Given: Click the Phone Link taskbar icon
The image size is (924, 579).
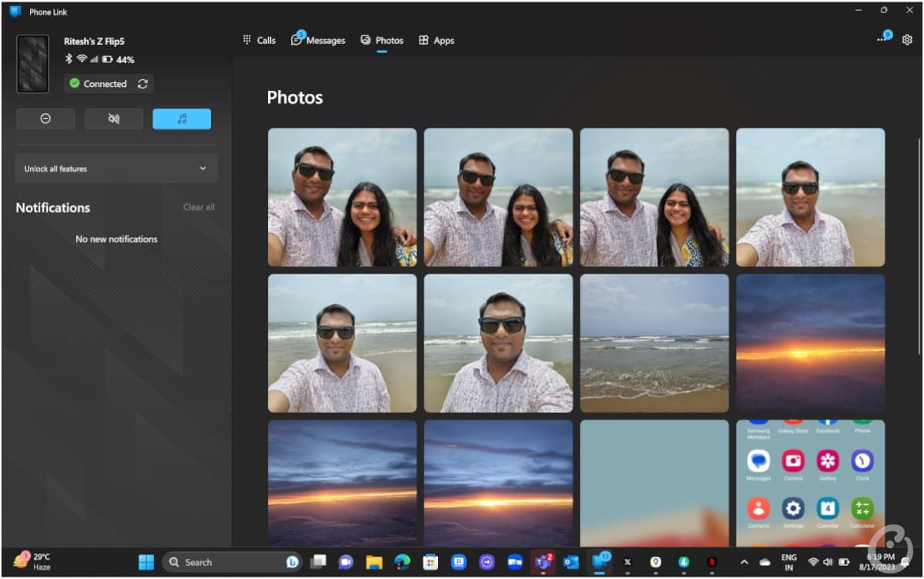Looking at the screenshot, I should pyautogui.click(x=599, y=562).
